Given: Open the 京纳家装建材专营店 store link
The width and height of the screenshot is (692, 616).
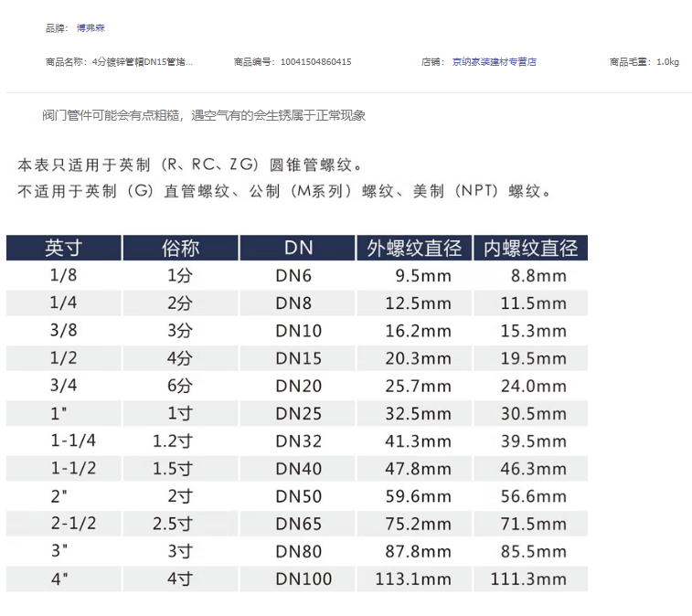Looking at the screenshot, I should [x=495, y=62].
